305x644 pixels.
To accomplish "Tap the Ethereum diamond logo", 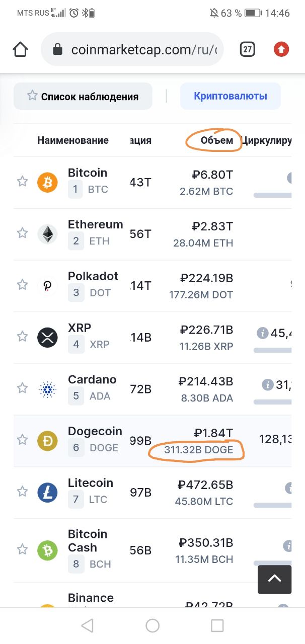I will [48, 234].
